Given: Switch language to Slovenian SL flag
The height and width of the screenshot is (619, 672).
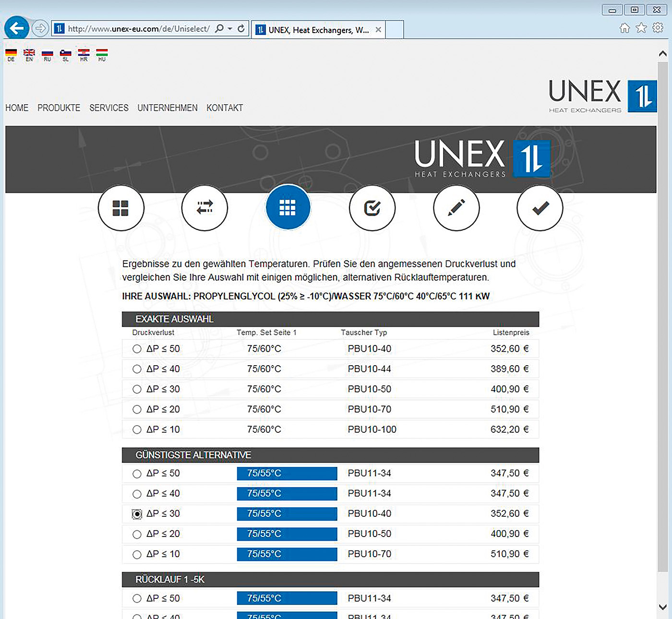Looking at the screenshot, I should [x=66, y=55].
